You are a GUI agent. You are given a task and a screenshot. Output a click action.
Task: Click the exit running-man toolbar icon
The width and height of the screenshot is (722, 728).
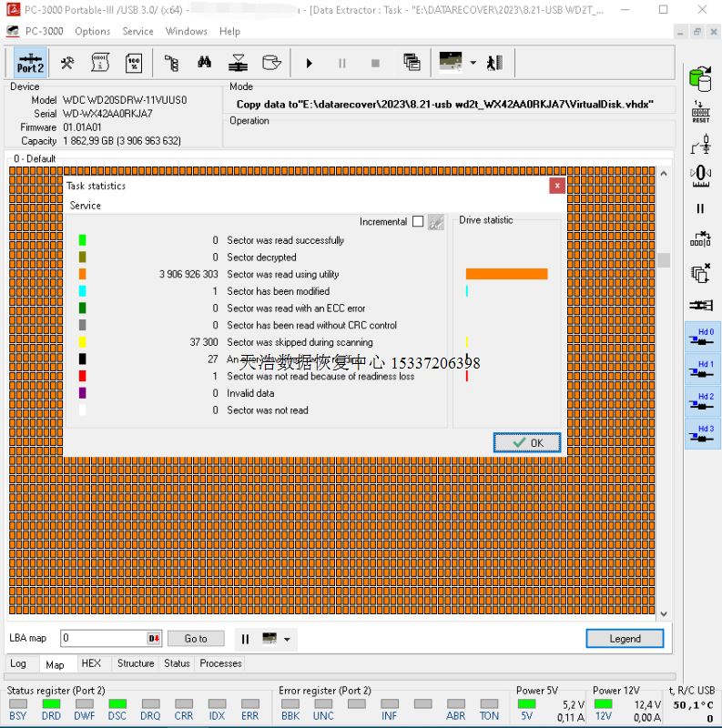click(x=494, y=63)
